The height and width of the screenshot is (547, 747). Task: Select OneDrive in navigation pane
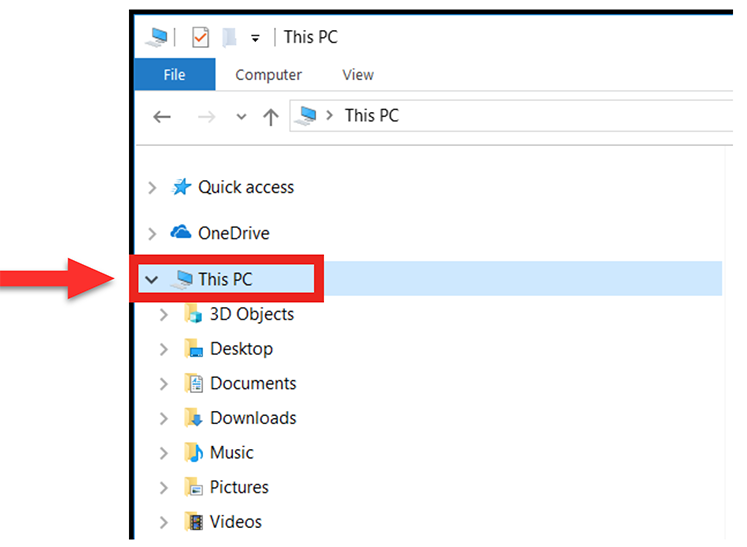pos(233,233)
